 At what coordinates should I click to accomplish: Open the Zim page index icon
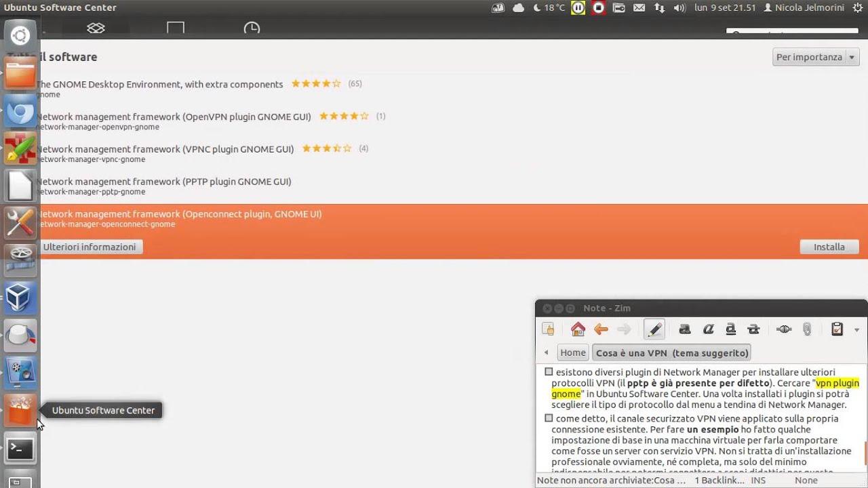pyautogui.click(x=548, y=329)
